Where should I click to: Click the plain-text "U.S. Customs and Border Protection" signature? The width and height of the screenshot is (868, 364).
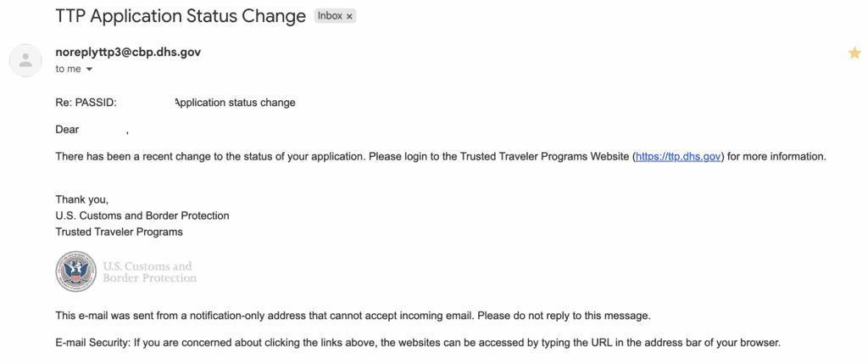[142, 216]
